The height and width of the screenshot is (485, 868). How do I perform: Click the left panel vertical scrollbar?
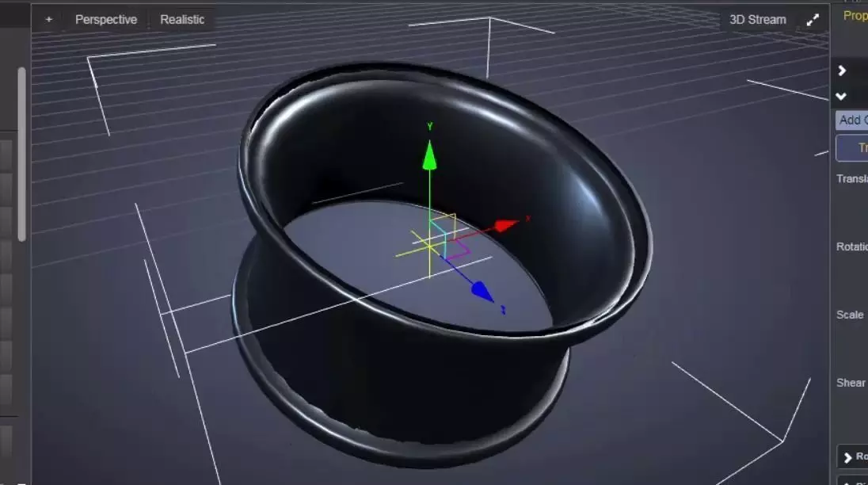point(21,155)
